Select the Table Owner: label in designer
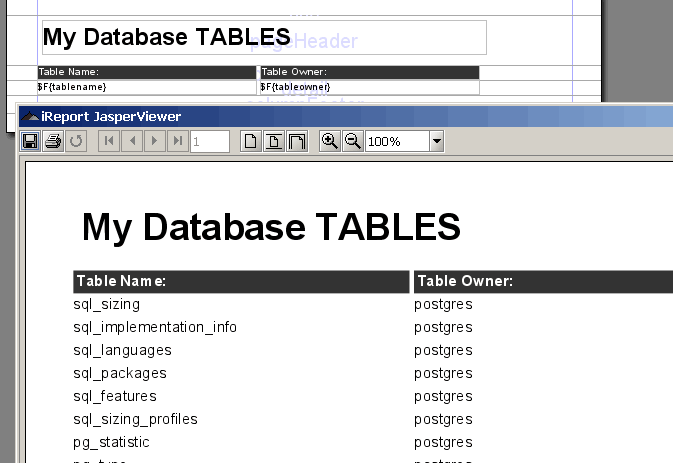Viewport: 673px width, 463px height. point(370,72)
